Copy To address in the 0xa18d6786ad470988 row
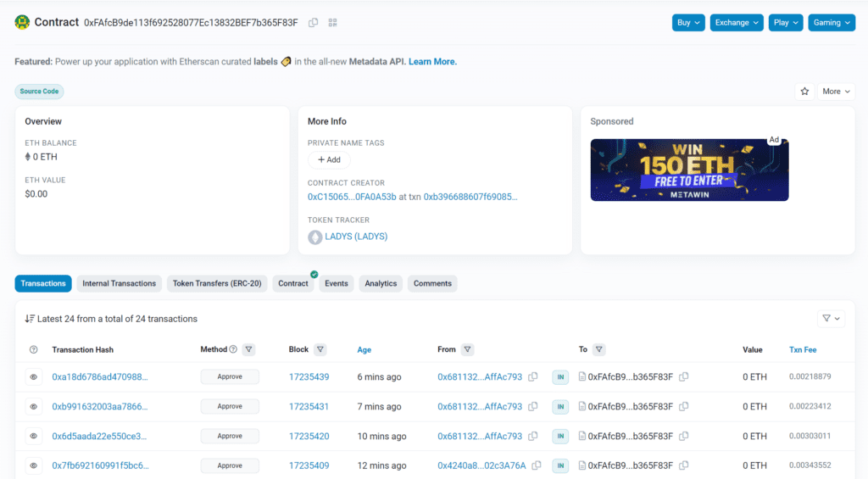This screenshot has height=479, width=868. pyautogui.click(x=684, y=376)
